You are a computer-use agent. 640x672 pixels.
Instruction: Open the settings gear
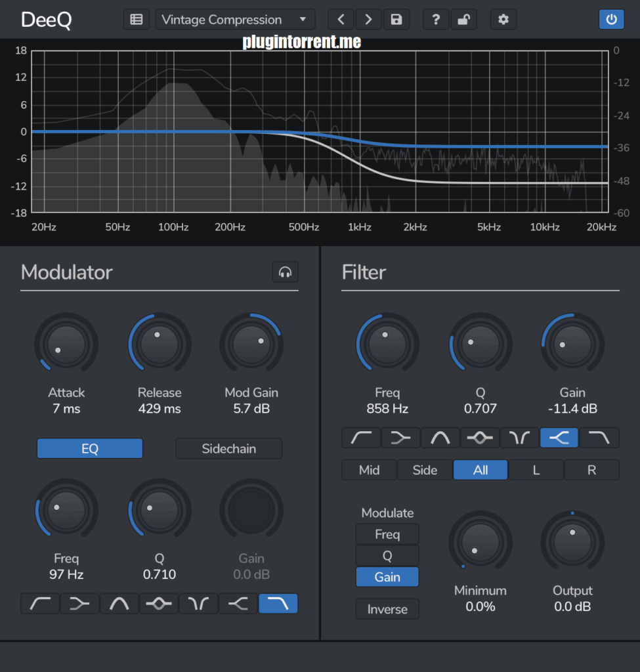tap(503, 19)
